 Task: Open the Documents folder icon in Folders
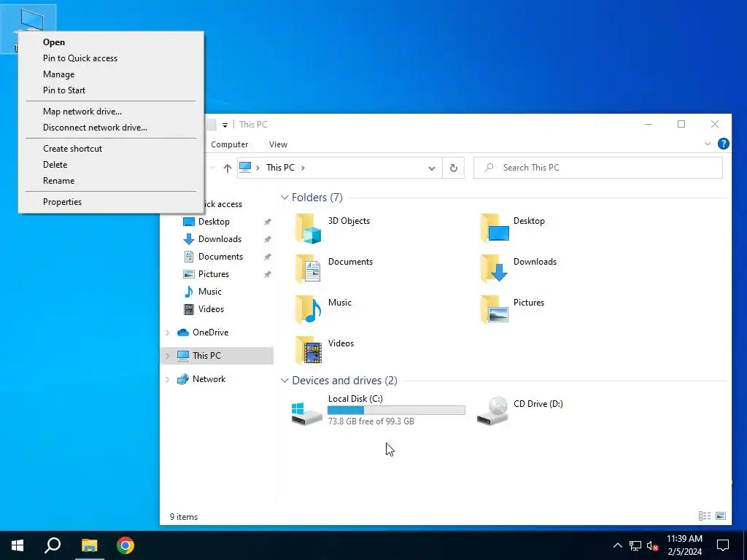(307, 269)
